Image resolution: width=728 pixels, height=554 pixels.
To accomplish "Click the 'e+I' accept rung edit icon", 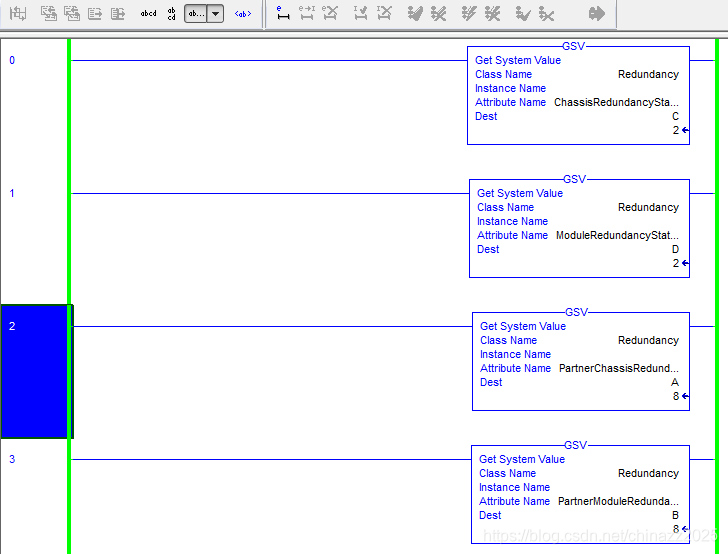I will click(307, 13).
